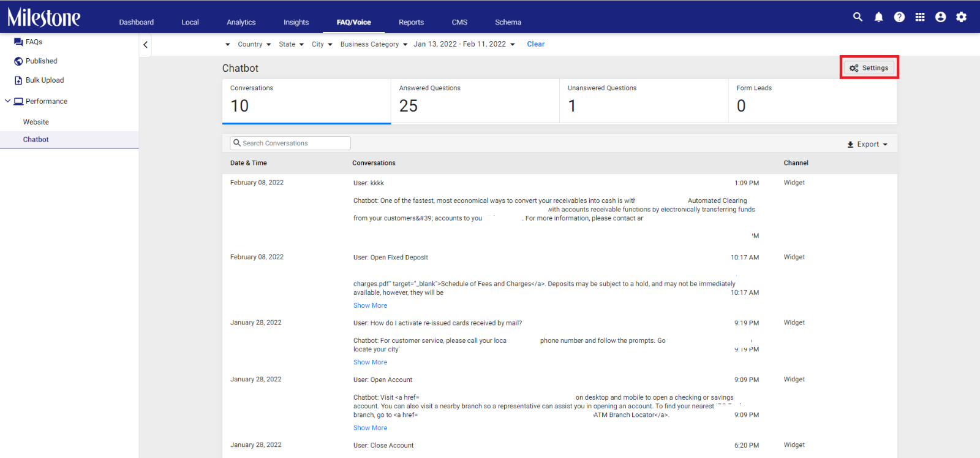Open the City filter dropdown

pos(322,44)
